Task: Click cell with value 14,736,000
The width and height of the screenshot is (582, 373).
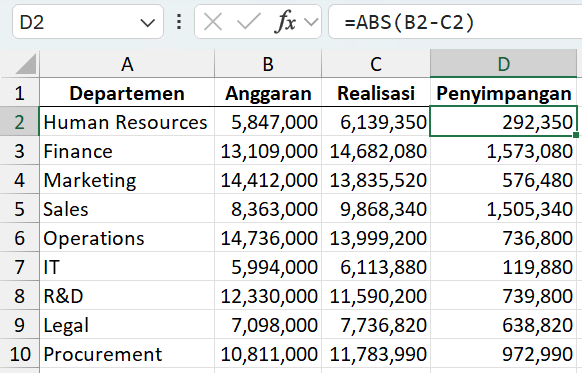Action: pyautogui.click(x=268, y=238)
